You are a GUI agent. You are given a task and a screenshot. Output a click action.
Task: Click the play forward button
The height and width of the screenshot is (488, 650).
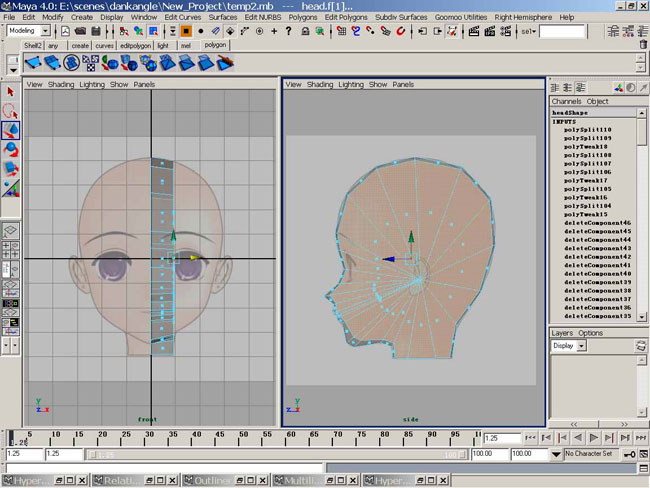pyautogui.click(x=594, y=437)
